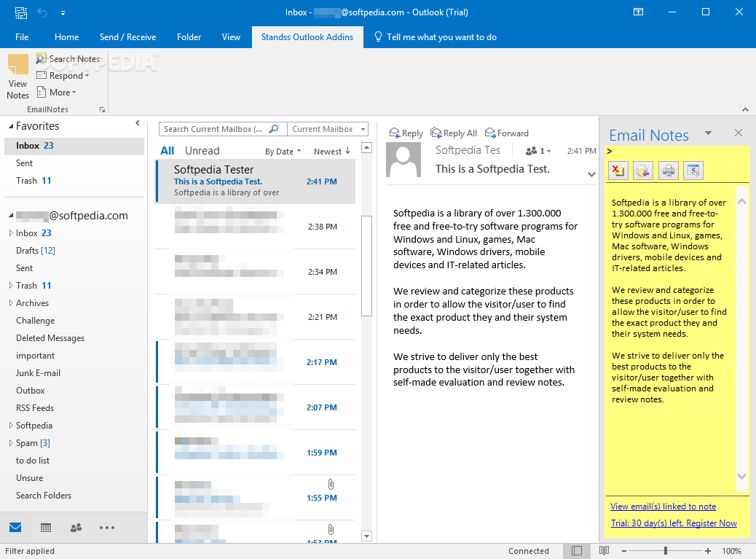Screen dimensions: 756x559
Task: Select the Softpedia Tester 2:41 PM email
Action: click(x=256, y=181)
